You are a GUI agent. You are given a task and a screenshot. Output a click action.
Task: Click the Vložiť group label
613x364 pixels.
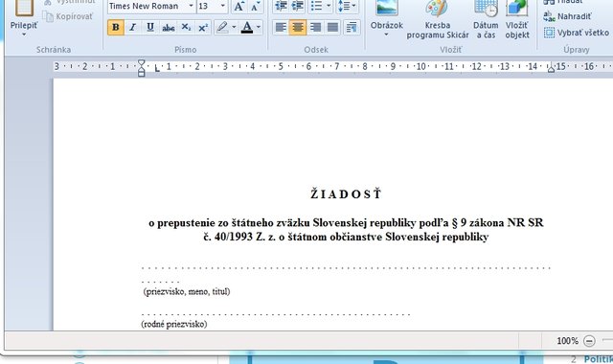coord(450,50)
